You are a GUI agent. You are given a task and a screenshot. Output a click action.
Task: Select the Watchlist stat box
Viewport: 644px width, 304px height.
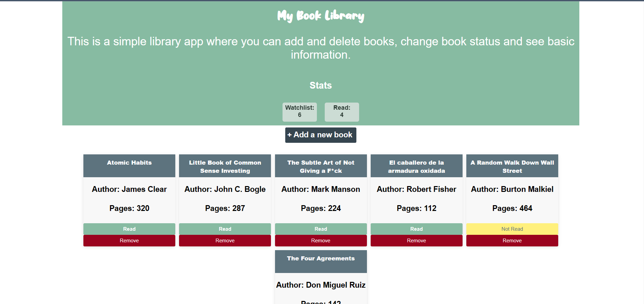click(300, 112)
